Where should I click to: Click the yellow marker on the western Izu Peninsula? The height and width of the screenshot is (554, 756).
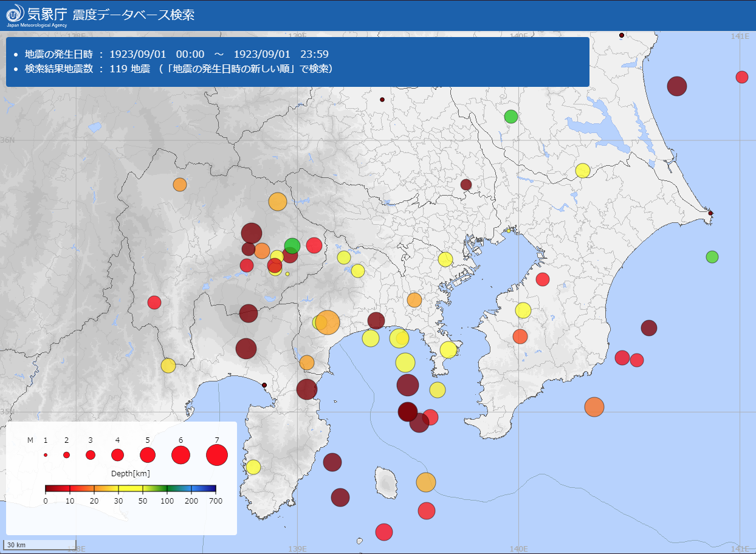pyautogui.click(x=253, y=467)
